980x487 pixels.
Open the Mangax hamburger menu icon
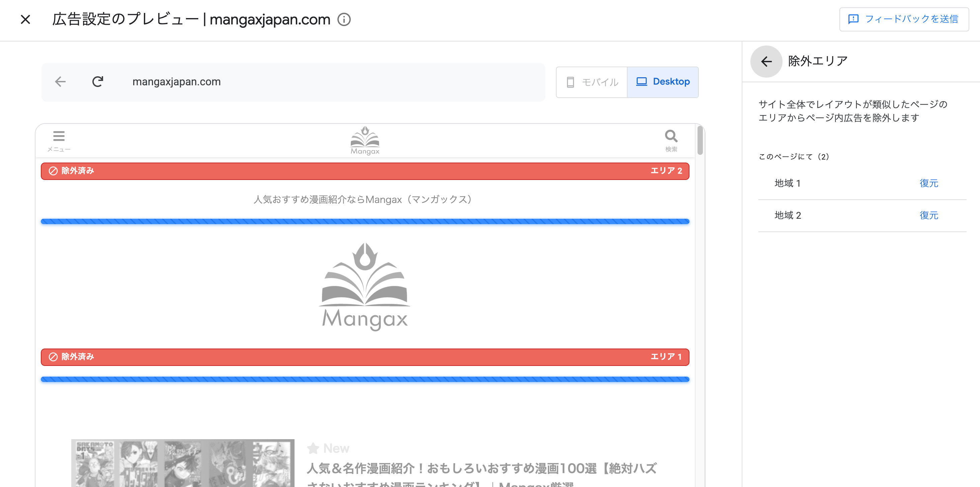click(59, 136)
